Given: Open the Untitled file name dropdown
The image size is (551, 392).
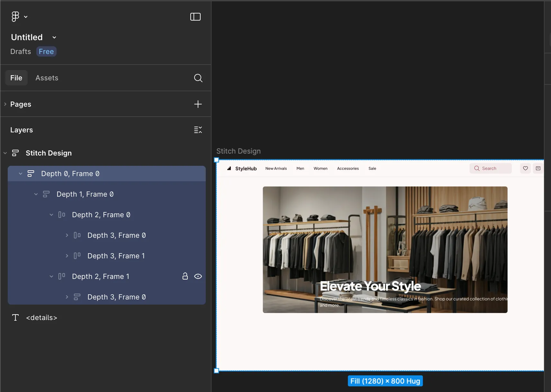Looking at the screenshot, I should coord(54,37).
